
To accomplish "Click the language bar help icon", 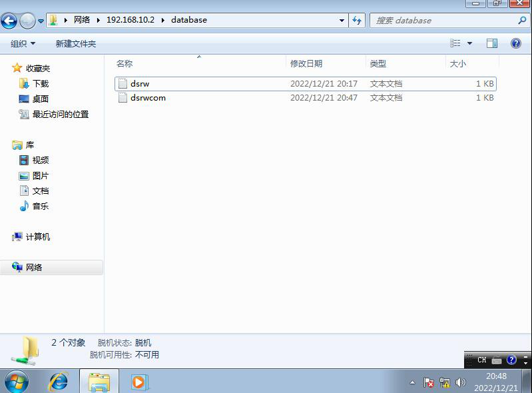I will [511, 360].
